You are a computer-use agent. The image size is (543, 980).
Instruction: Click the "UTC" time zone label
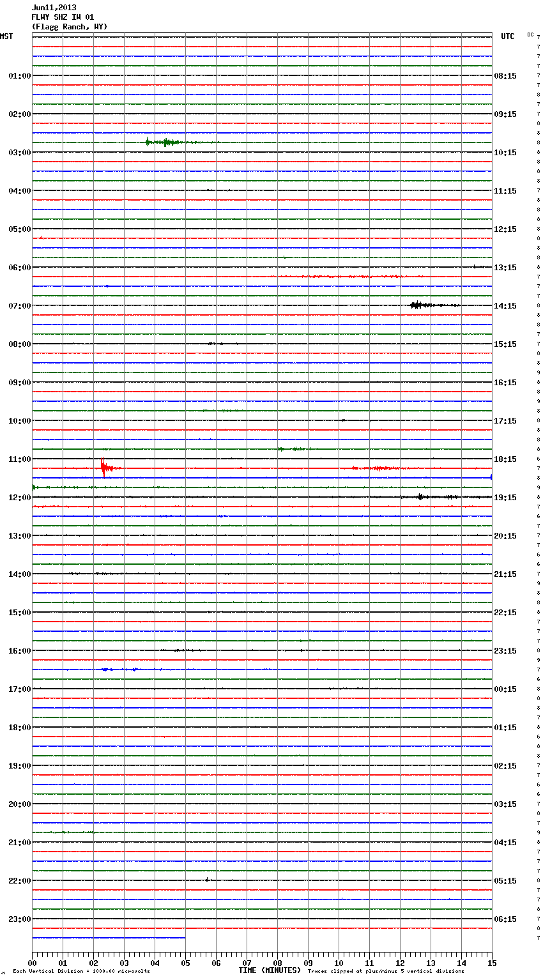click(508, 36)
